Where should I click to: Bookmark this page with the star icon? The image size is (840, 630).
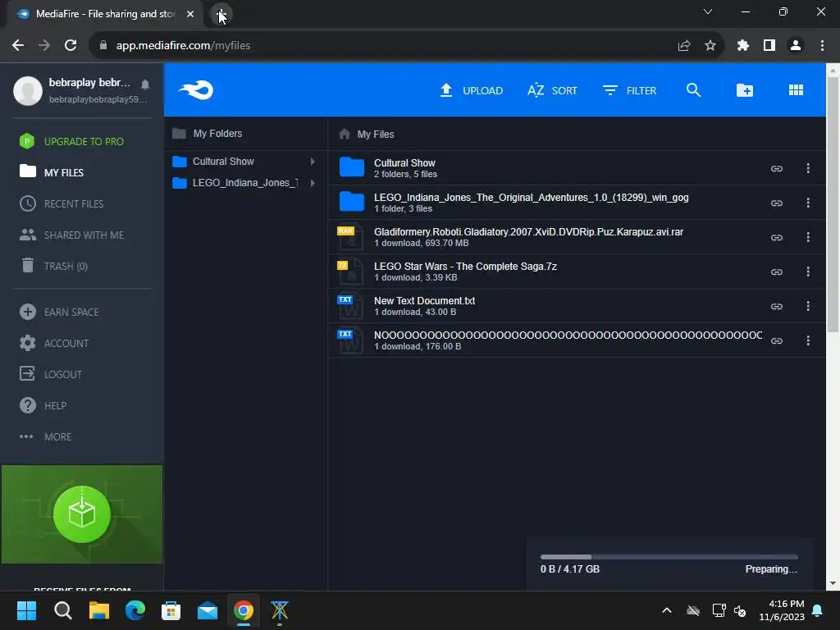pyautogui.click(x=710, y=46)
